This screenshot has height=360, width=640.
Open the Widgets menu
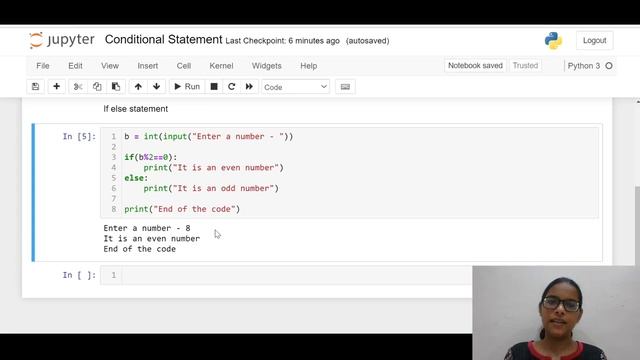(x=267, y=66)
